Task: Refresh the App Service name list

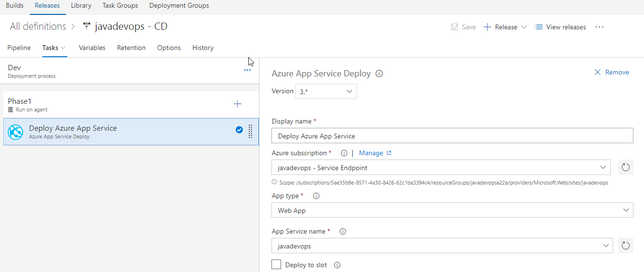Action: click(x=626, y=246)
